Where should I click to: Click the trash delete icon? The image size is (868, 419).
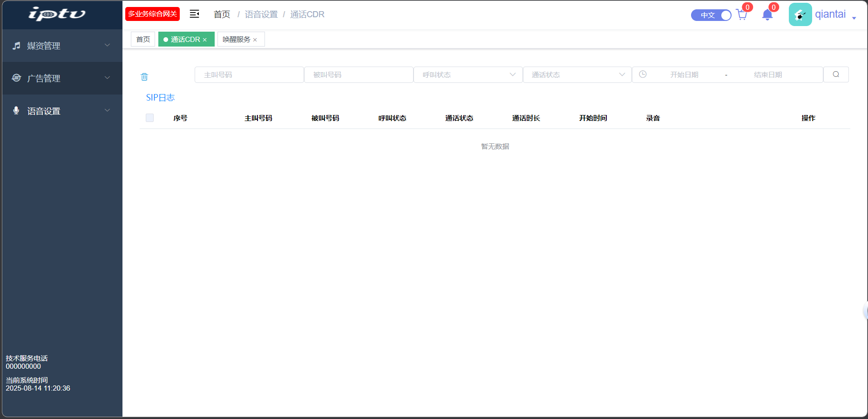point(144,77)
